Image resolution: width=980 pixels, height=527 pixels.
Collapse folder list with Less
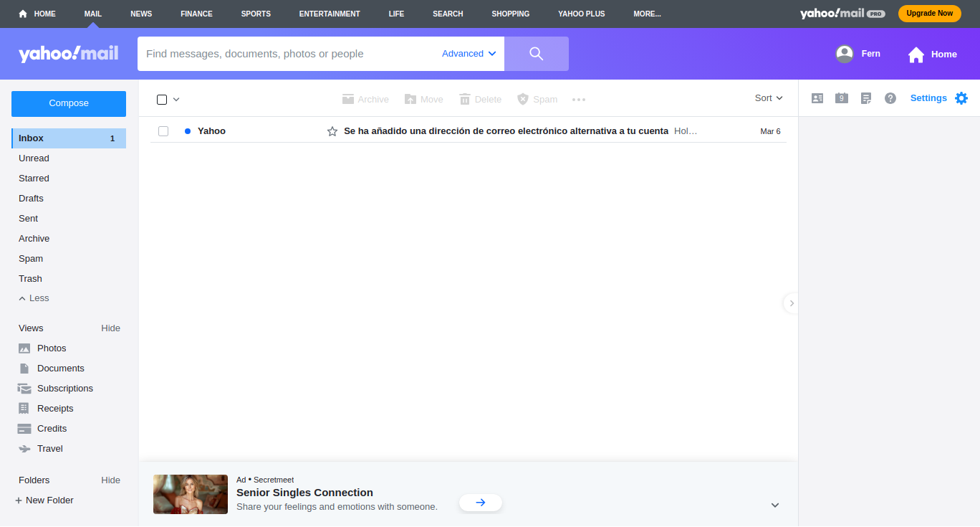point(34,298)
